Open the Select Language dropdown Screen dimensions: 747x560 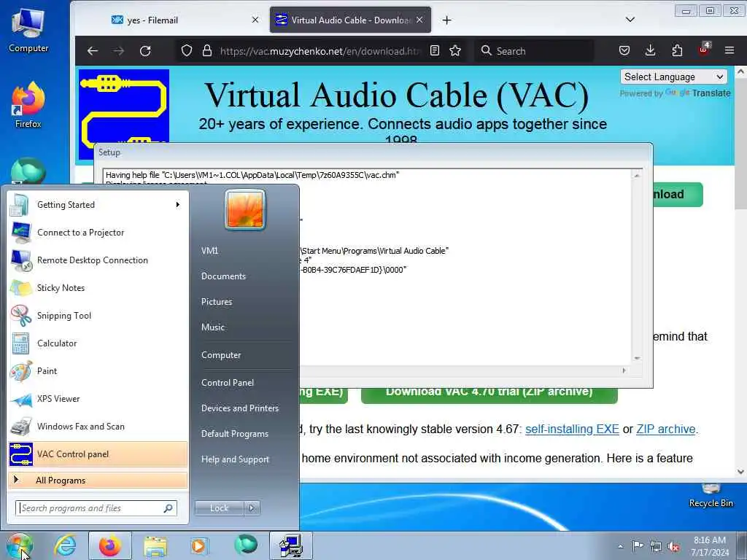673,77
